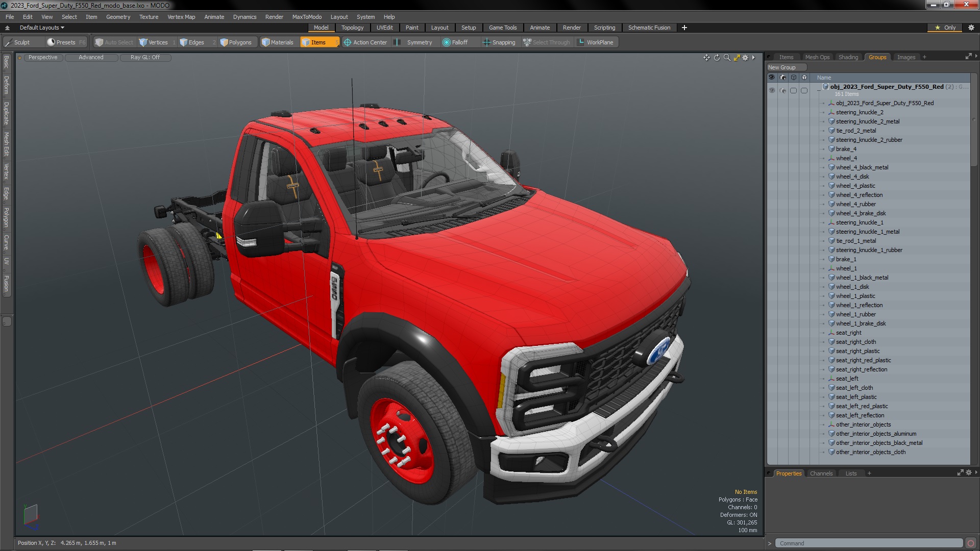This screenshot has height=551, width=980.
Task: Open Default Layouts dropdown
Action: pyautogui.click(x=42, y=28)
